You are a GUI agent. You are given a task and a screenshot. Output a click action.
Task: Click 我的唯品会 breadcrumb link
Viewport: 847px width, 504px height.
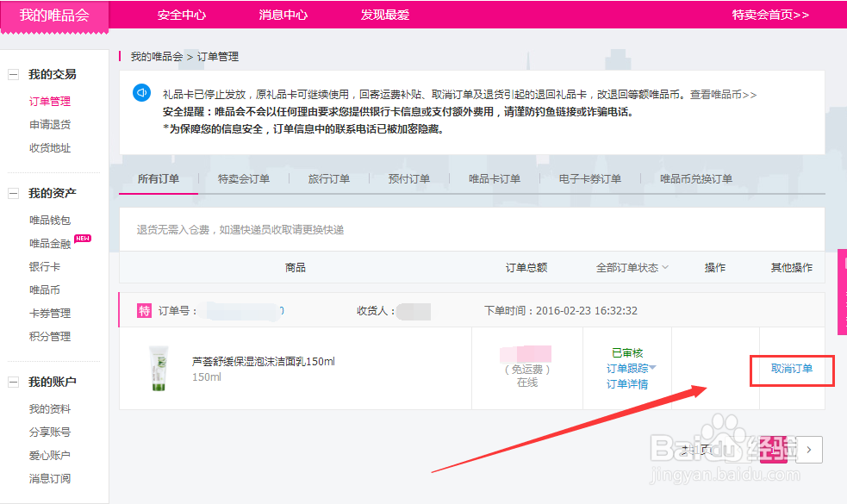157,57
